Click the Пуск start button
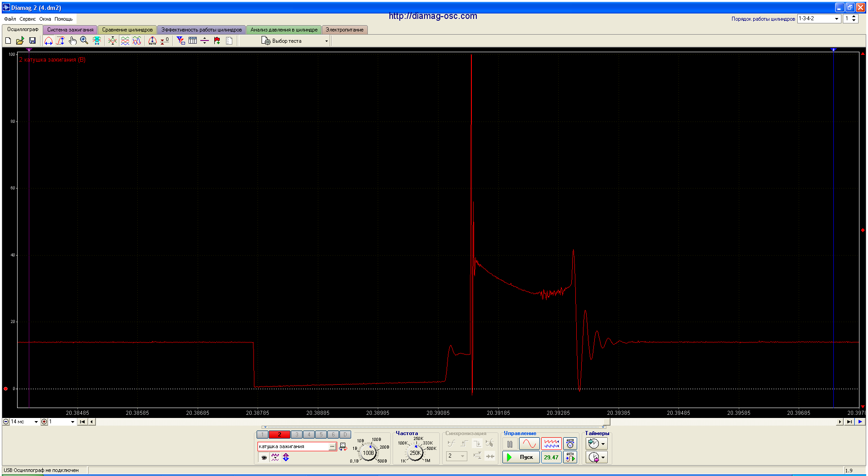The image size is (868, 476). 521,457
